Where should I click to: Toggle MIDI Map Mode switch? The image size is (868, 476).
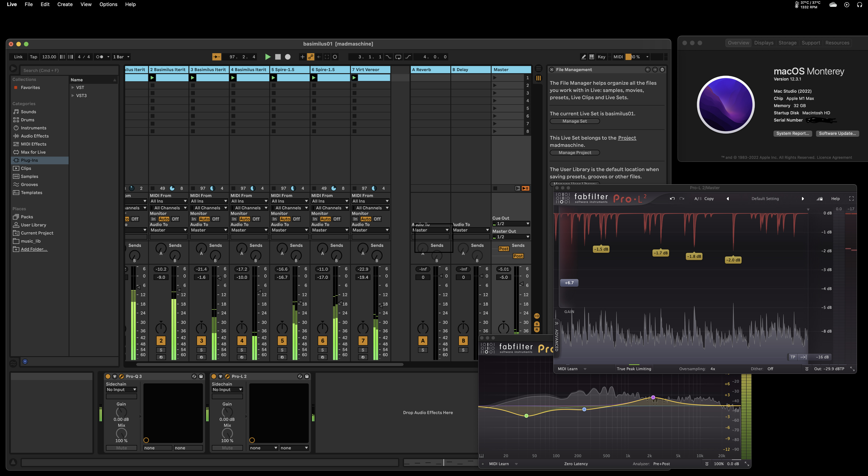[x=618, y=57]
